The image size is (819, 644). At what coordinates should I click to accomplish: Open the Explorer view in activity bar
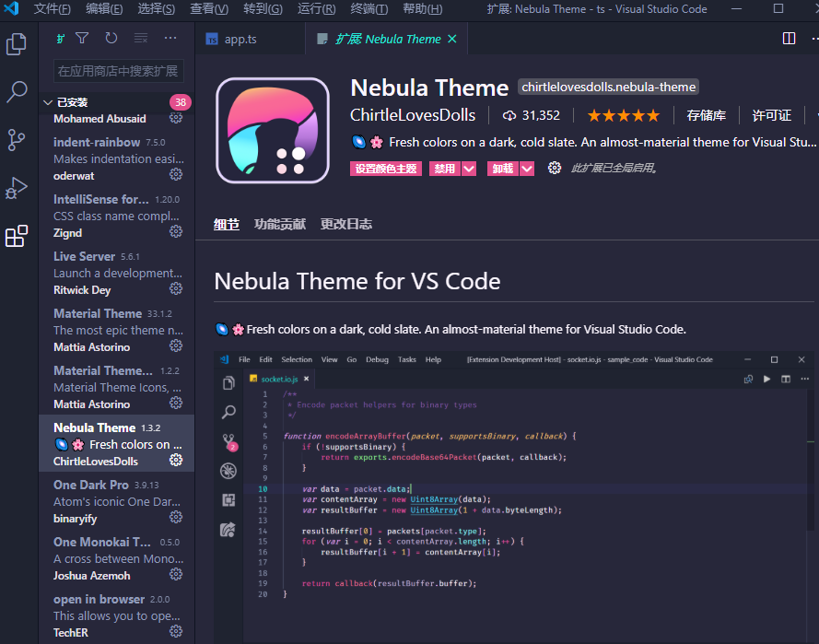(17, 44)
